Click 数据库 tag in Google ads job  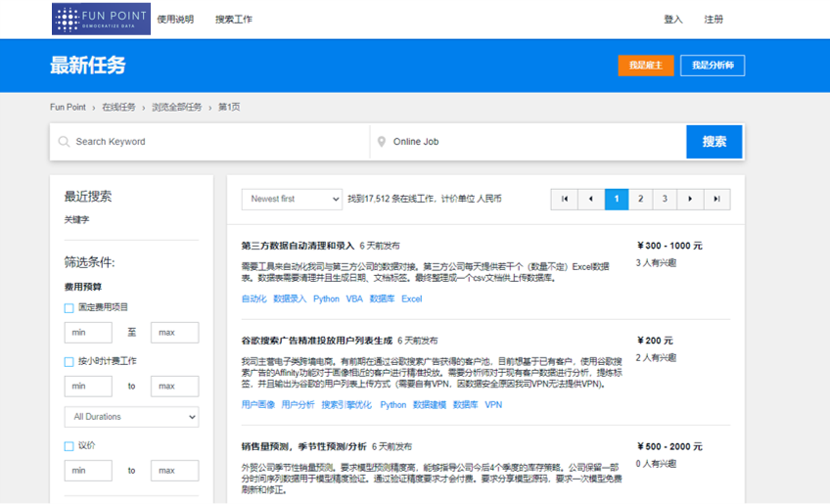coord(465,404)
